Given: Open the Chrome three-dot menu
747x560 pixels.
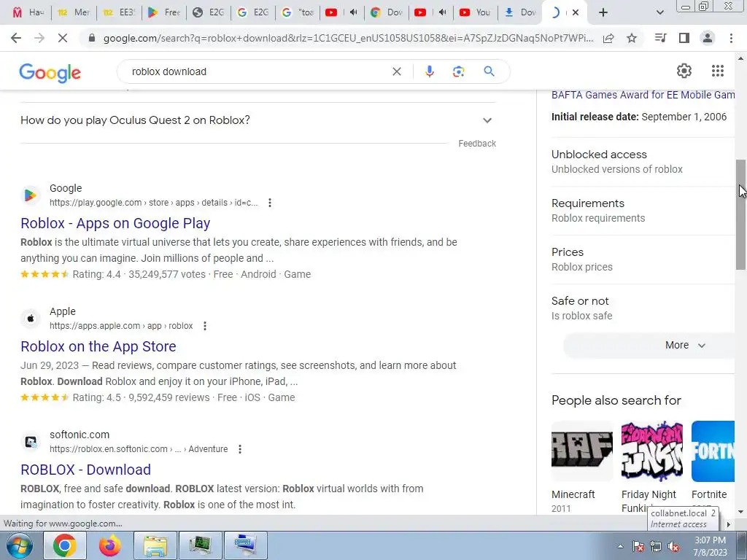Looking at the screenshot, I should coord(731,38).
